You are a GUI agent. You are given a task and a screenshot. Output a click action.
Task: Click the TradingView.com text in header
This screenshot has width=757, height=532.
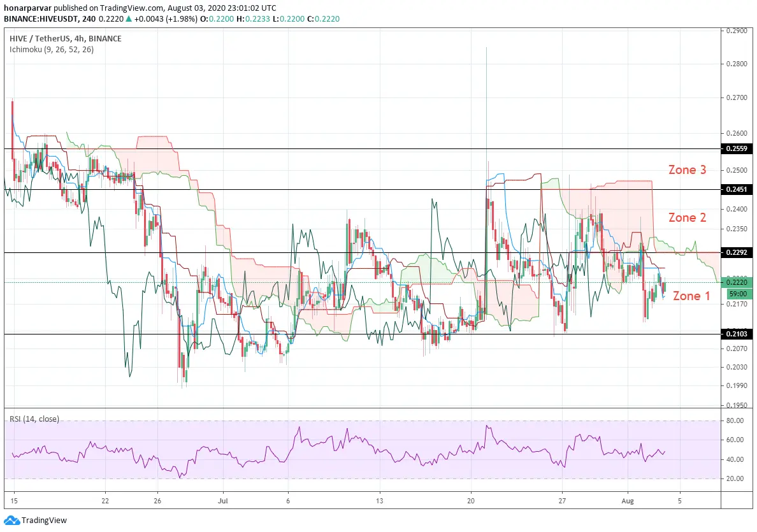coord(132,8)
